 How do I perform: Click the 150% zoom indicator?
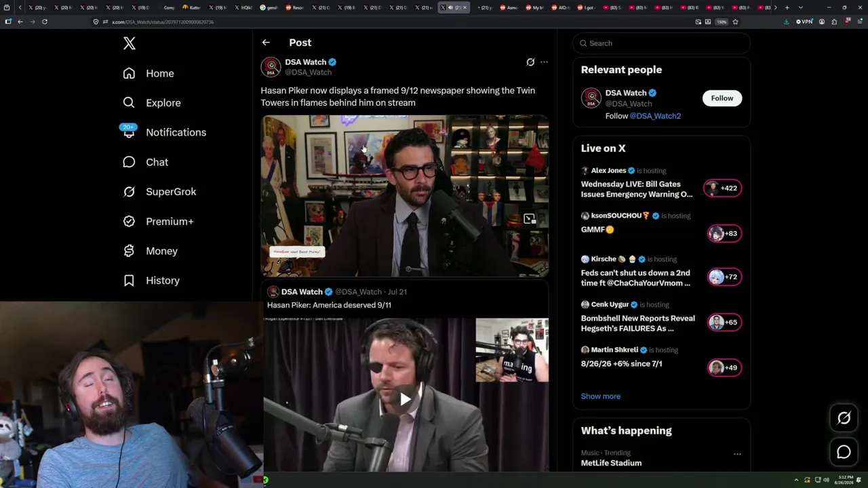pos(722,22)
